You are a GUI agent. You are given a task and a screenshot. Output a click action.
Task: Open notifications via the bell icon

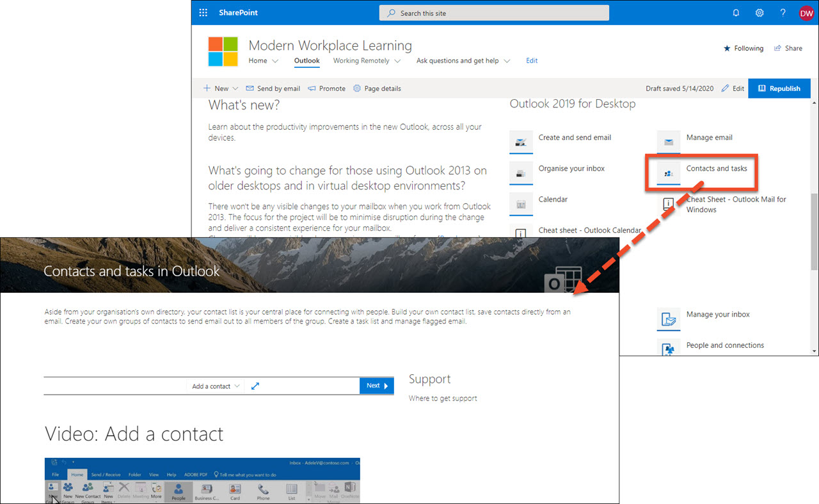[736, 12]
